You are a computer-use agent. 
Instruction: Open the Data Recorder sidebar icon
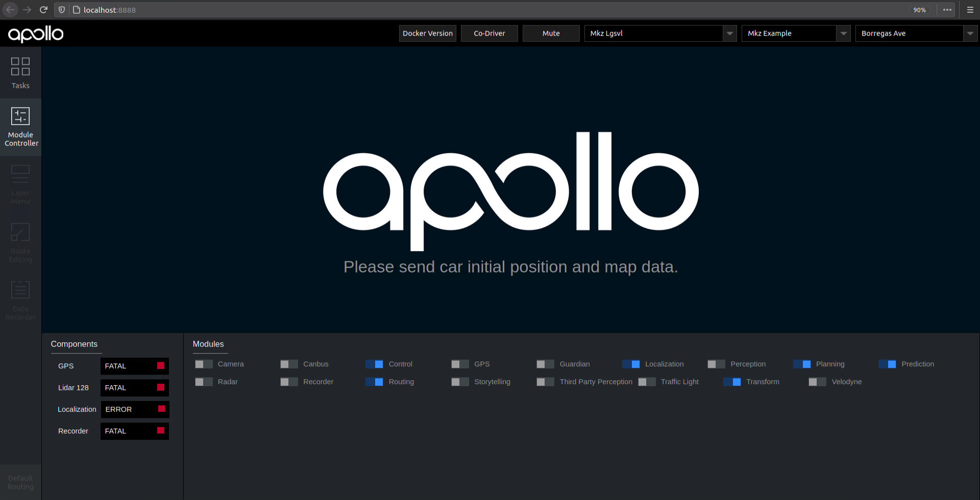[x=20, y=301]
